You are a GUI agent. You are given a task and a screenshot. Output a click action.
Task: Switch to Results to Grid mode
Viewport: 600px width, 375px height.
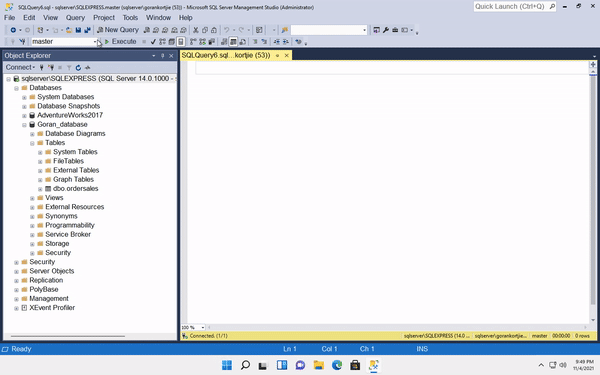(233, 41)
